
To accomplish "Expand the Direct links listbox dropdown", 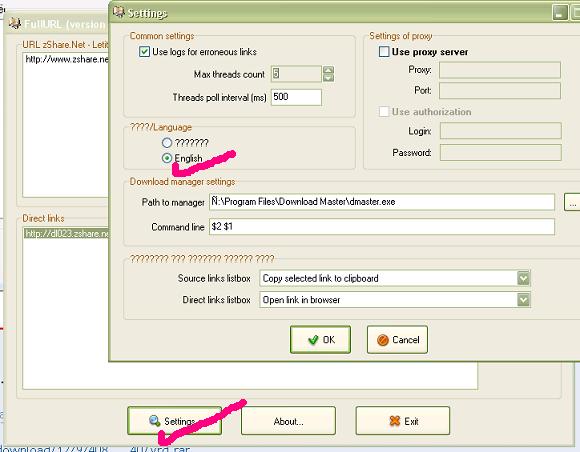I will [523, 300].
